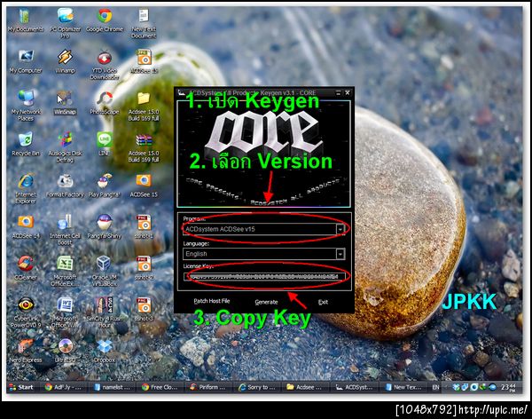Image resolution: width=532 pixels, height=419 pixels.
Task: Open the Recycle Bin
Action: (26, 145)
